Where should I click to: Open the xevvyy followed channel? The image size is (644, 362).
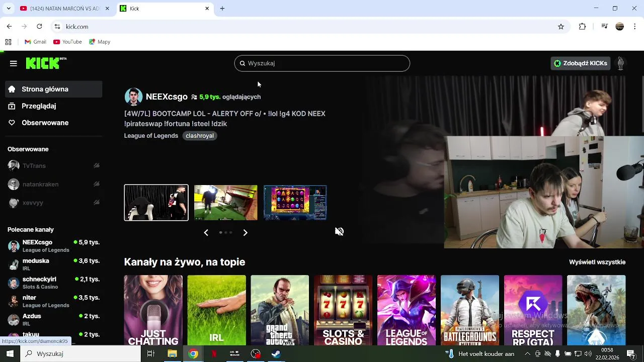point(54,203)
